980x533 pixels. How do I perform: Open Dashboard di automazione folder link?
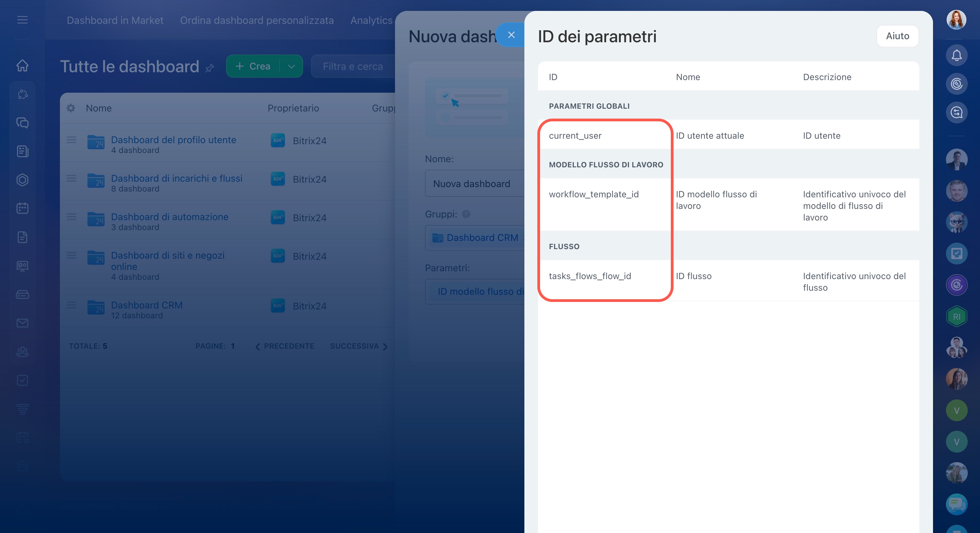pyautogui.click(x=169, y=217)
